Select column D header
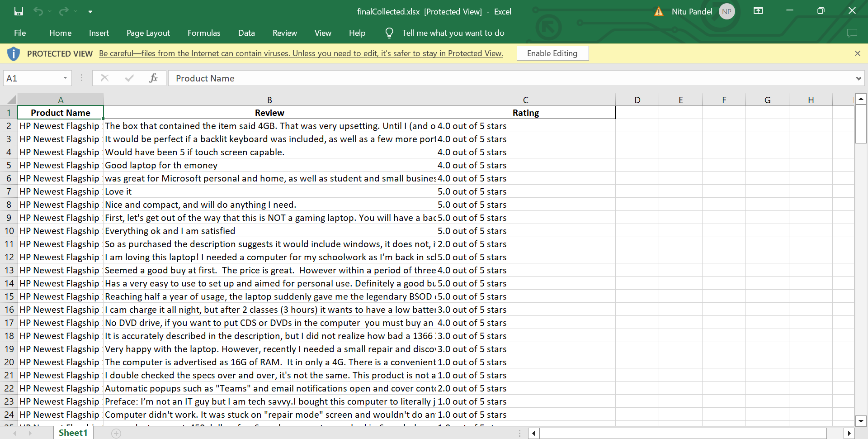Viewport: 868px width, 439px height. pos(637,100)
